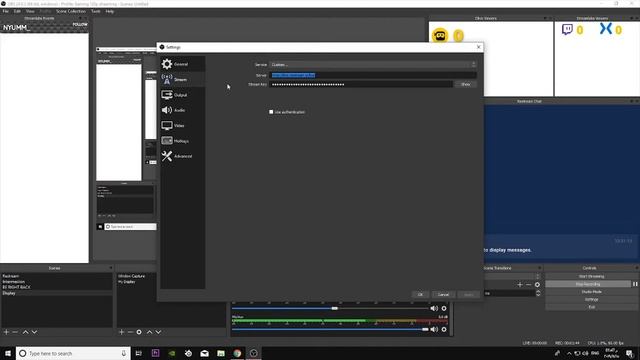Select the Stream settings category
This screenshot has width=640, height=360.
pyautogui.click(x=182, y=80)
